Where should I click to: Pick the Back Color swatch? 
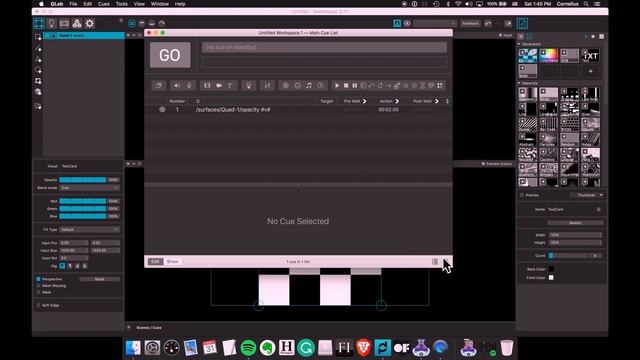[x=551, y=269]
